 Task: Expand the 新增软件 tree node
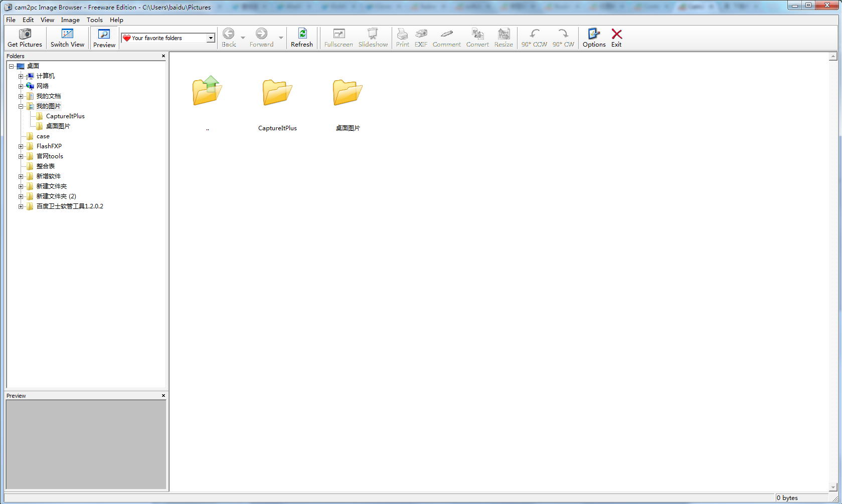click(x=21, y=176)
